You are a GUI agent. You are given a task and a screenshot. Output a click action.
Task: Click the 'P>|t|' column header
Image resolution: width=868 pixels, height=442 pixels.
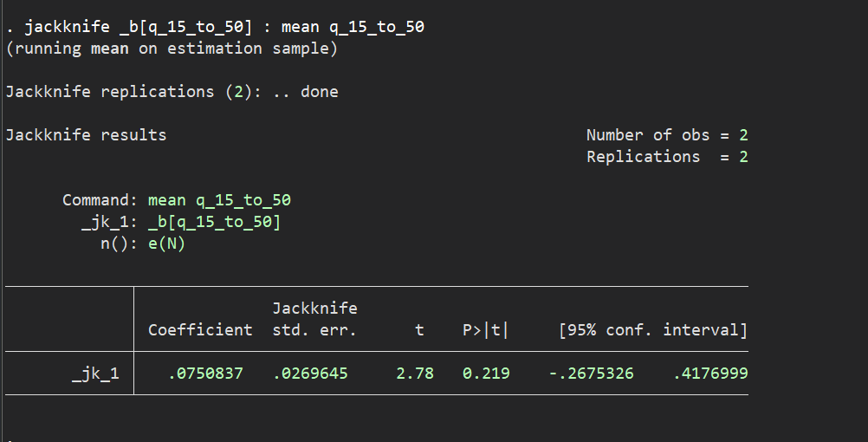[486, 330]
